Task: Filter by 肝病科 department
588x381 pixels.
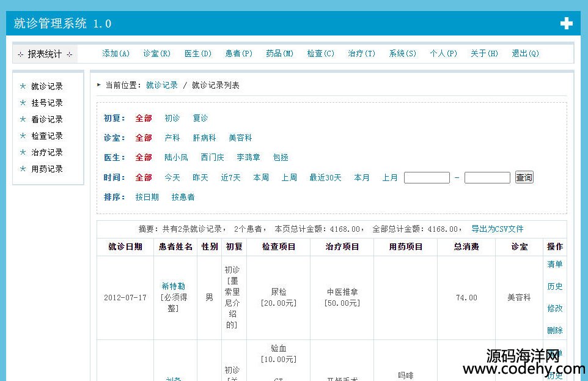Action: (x=204, y=138)
